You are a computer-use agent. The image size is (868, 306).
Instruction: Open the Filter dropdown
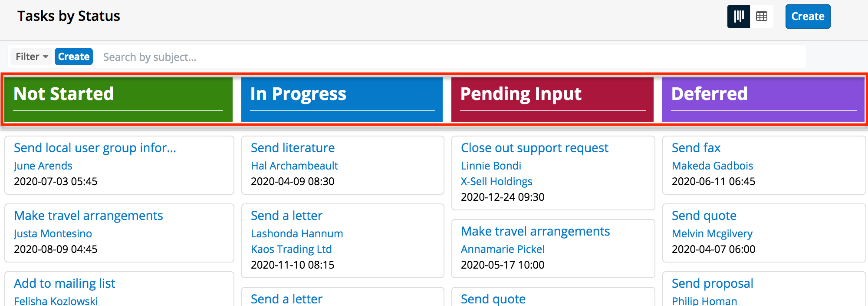tap(31, 57)
